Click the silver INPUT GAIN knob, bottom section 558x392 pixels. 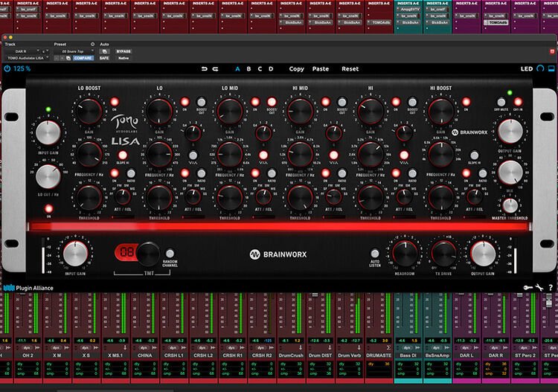tap(75, 254)
